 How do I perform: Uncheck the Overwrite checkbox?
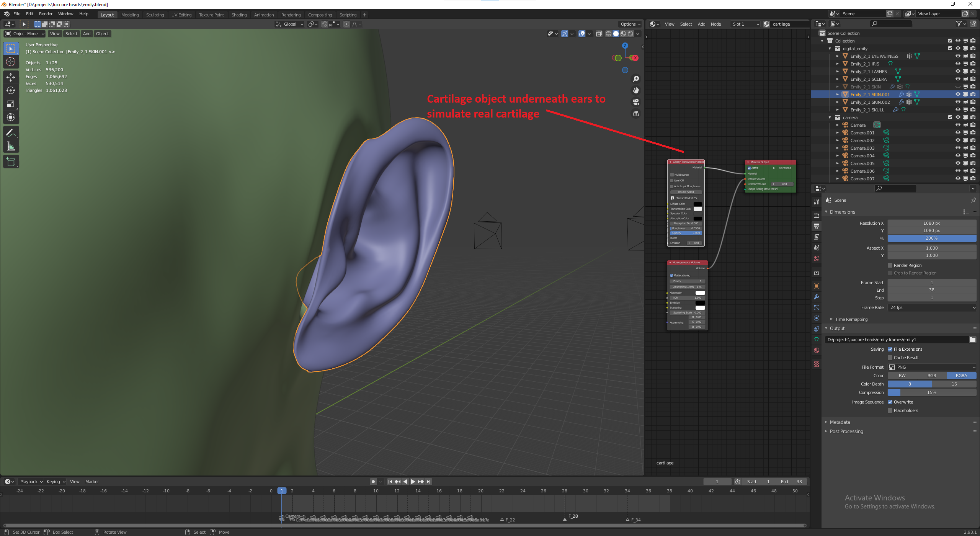tap(890, 402)
